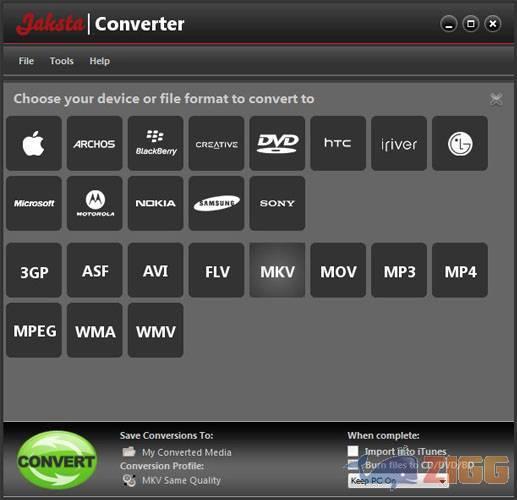Choose the Archos device tile
Viewport: 517px width, 500px height.
point(95,143)
